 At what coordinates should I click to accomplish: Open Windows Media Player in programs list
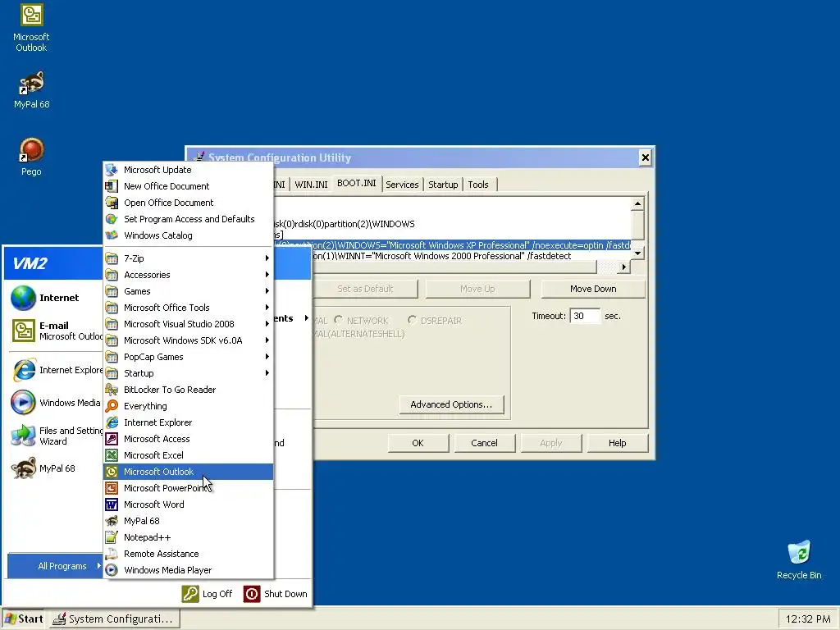click(188, 570)
